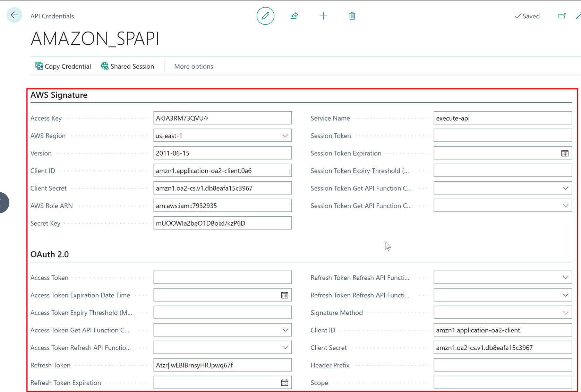Delete the credential using the trash icon
The height and width of the screenshot is (392, 581).
pos(352,16)
